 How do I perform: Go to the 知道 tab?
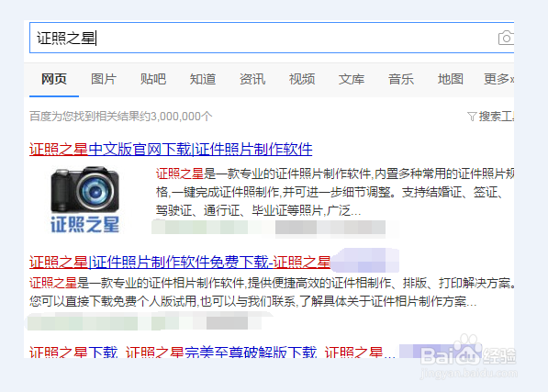[203, 79]
